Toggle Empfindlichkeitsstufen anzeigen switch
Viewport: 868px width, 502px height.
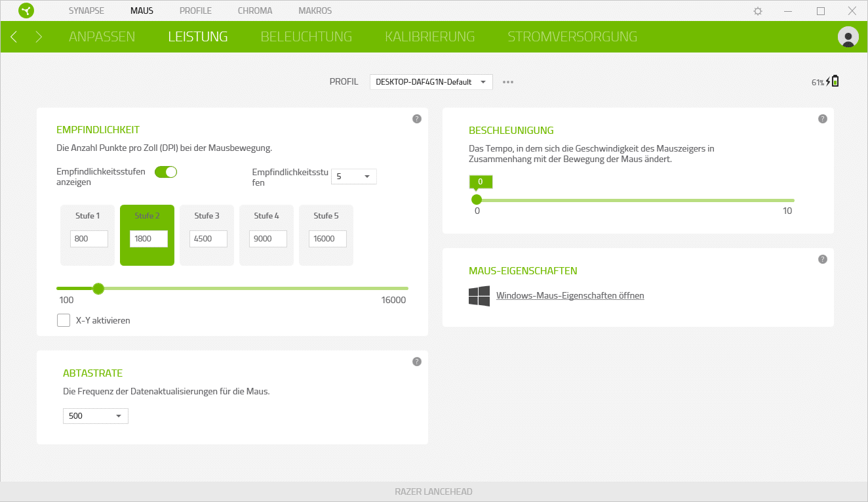[166, 172]
